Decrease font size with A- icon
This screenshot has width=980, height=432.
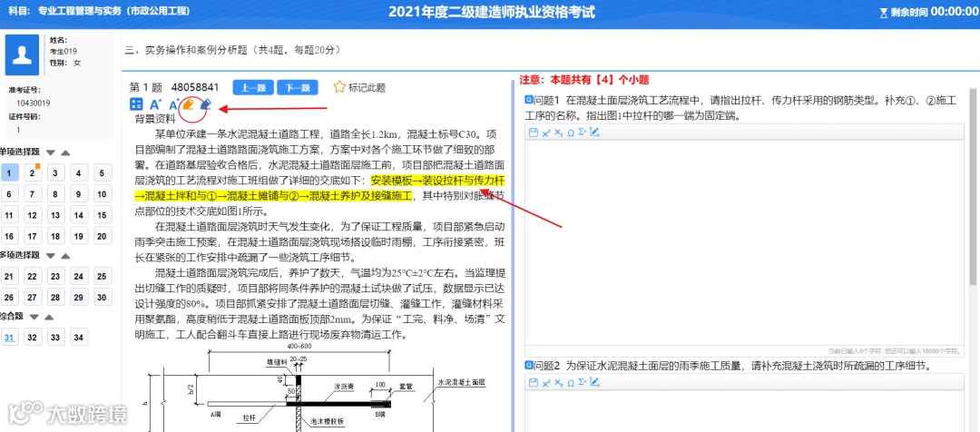tap(174, 105)
